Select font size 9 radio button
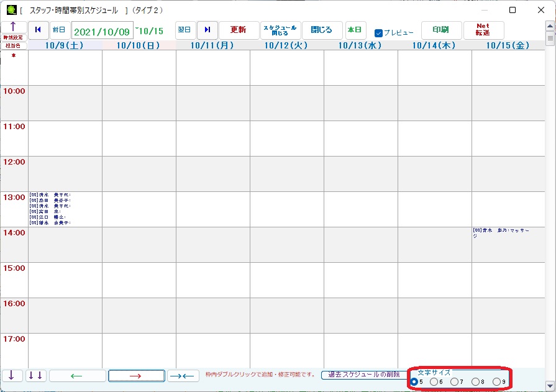556x392 pixels. point(496,381)
